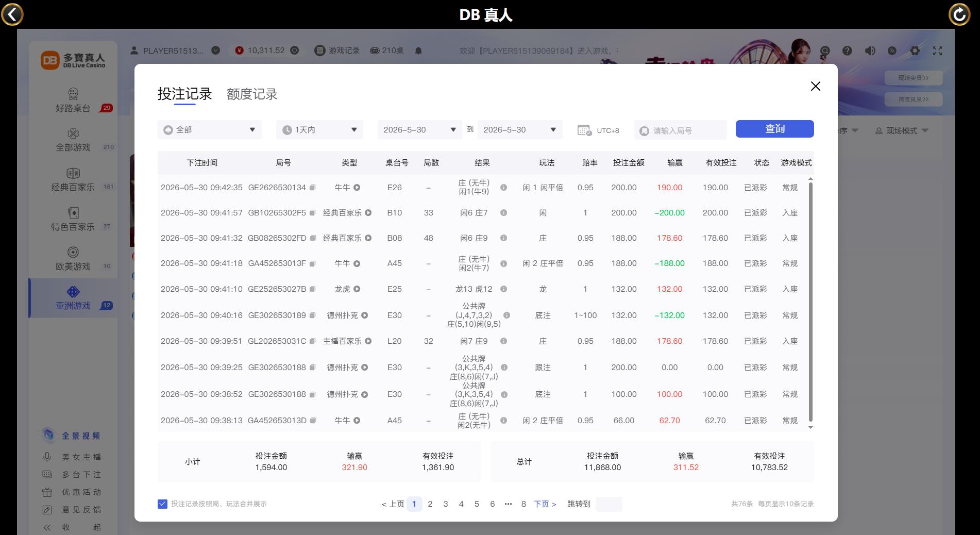The image size is (980, 535).
Task: Select 亚洲游戏 in sidebar
Action: click(73, 298)
